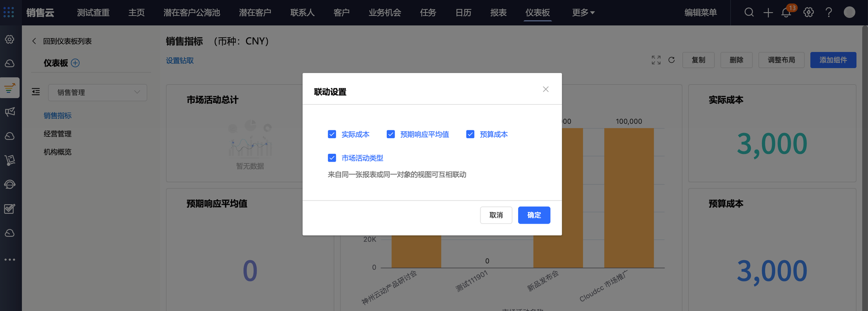Click the 取消 button in dialog

pos(496,215)
